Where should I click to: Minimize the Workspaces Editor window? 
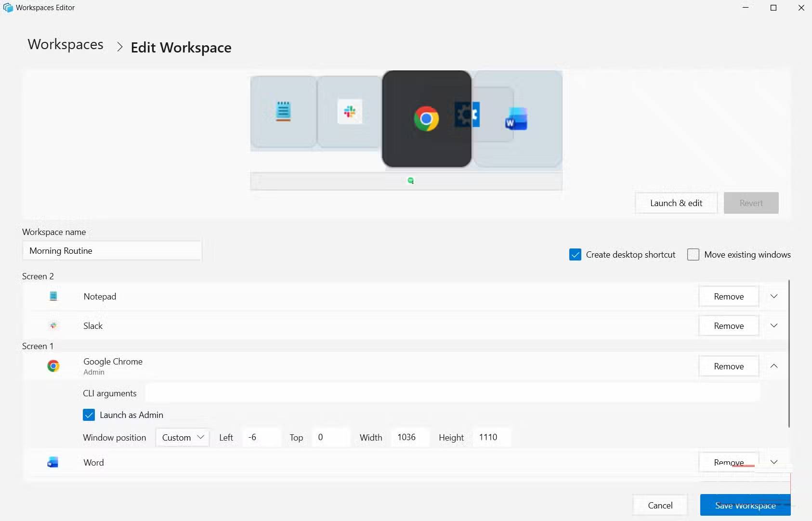pos(746,8)
